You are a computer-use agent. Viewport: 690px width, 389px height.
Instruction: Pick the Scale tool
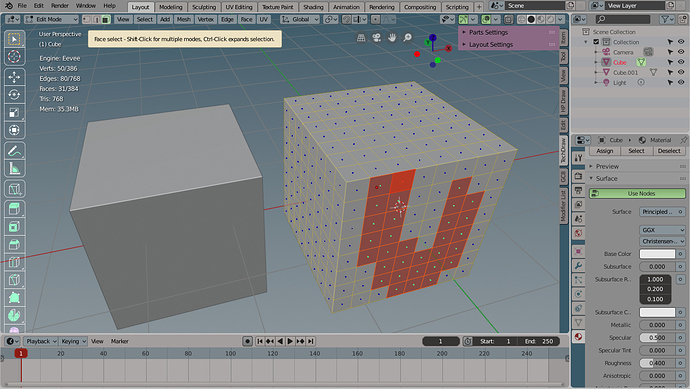(x=14, y=113)
